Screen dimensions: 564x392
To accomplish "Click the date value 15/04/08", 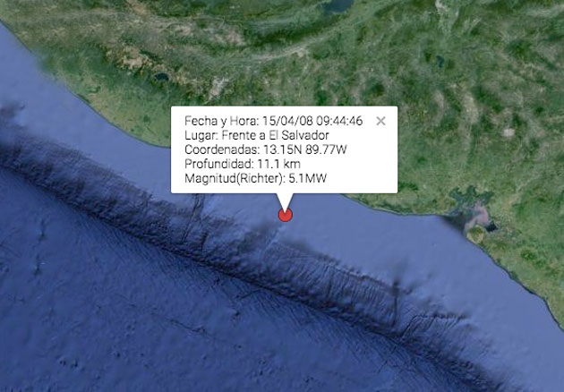I will point(287,121).
